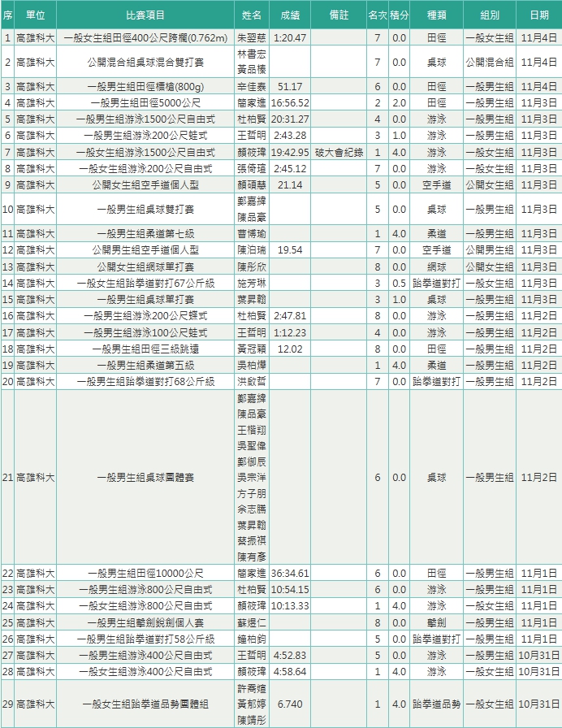562x728 pixels.
Task: Select event 一般男生組田徑標槍(800g)
Action: [145, 87]
